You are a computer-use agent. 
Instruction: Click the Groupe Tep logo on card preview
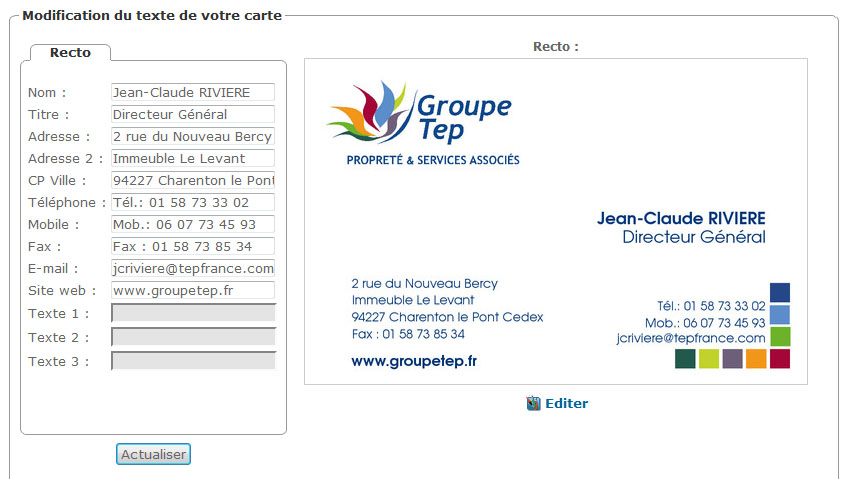[x=423, y=124]
